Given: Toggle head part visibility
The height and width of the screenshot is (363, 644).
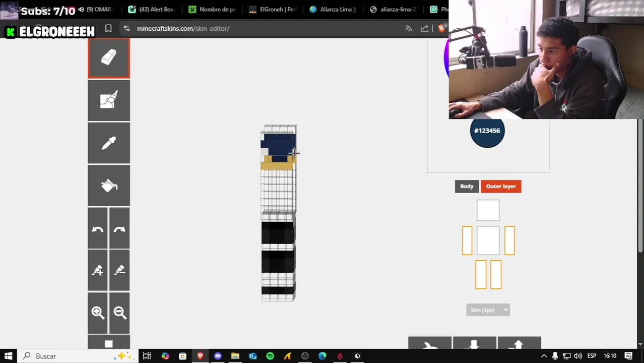Looking at the screenshot, I should coord(488,210).
